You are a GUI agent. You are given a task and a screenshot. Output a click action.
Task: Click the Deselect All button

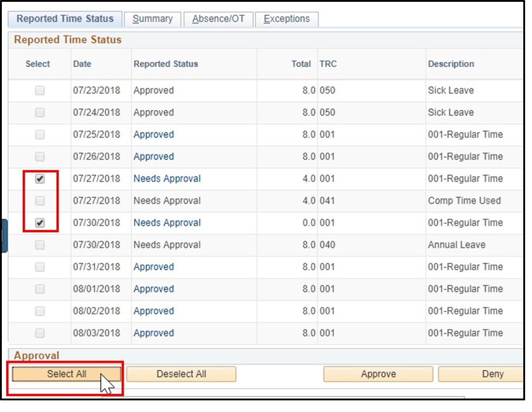tap(181, 374)
